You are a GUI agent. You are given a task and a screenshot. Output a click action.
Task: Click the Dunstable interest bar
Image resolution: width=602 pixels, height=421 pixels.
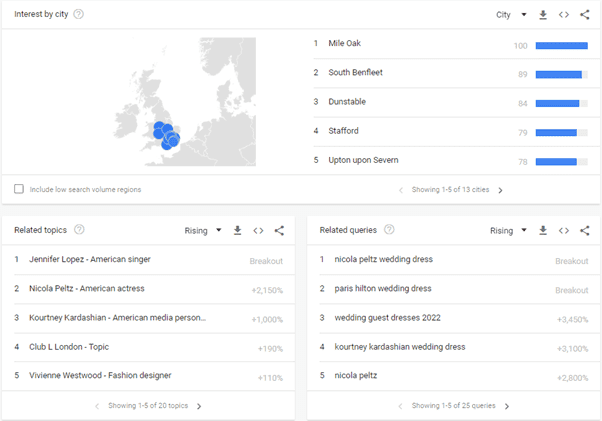[562, 104]
